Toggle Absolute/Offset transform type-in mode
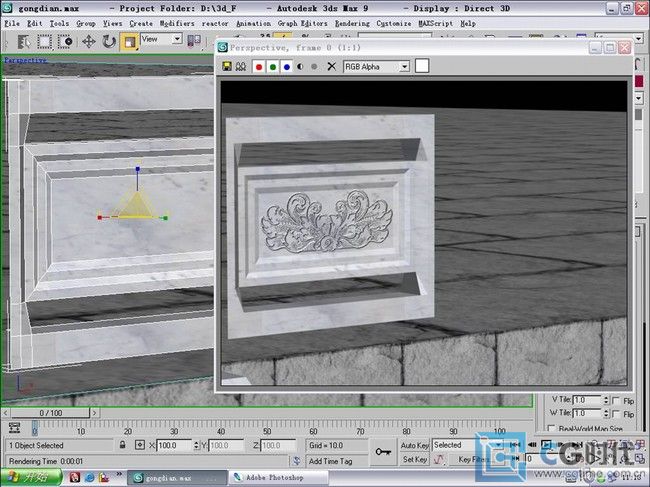The height and width of the screenshot is (487, 650). (140, 445)
